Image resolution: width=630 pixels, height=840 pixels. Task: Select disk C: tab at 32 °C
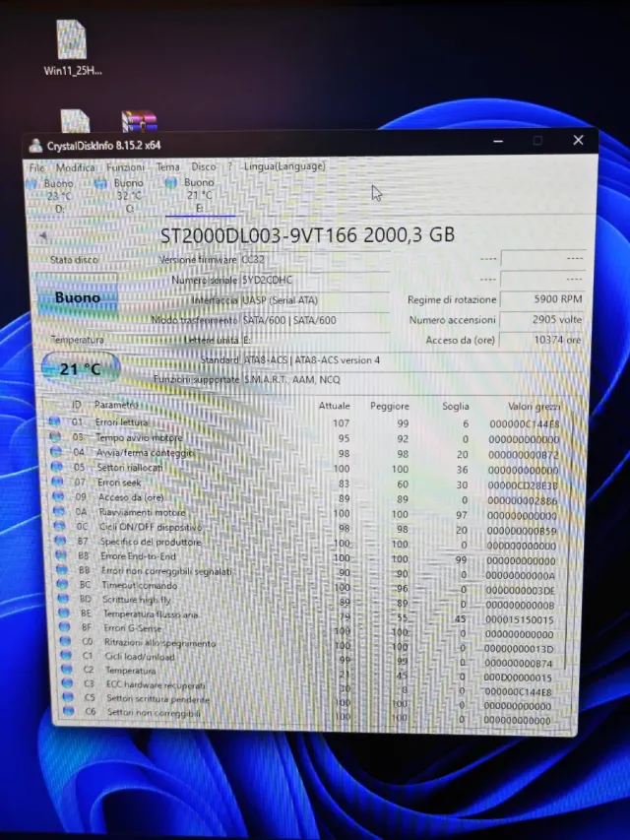pyautogui.click(x=120, y=196)
